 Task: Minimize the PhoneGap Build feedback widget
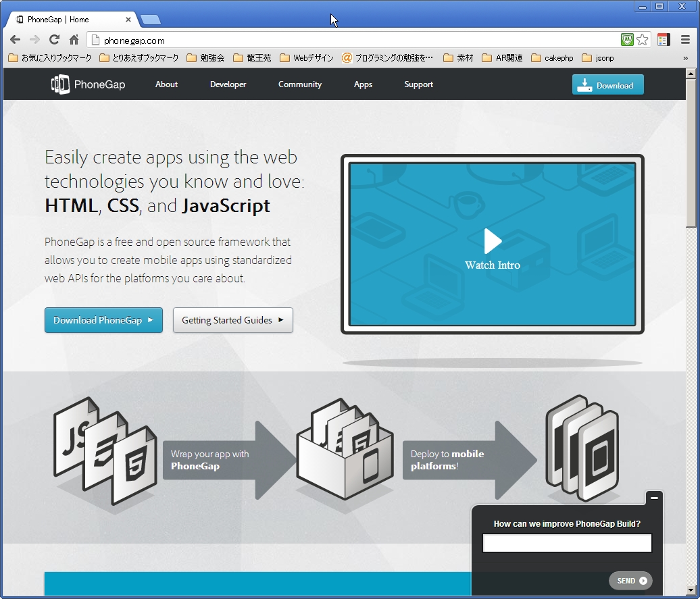[x=655, y=498]
